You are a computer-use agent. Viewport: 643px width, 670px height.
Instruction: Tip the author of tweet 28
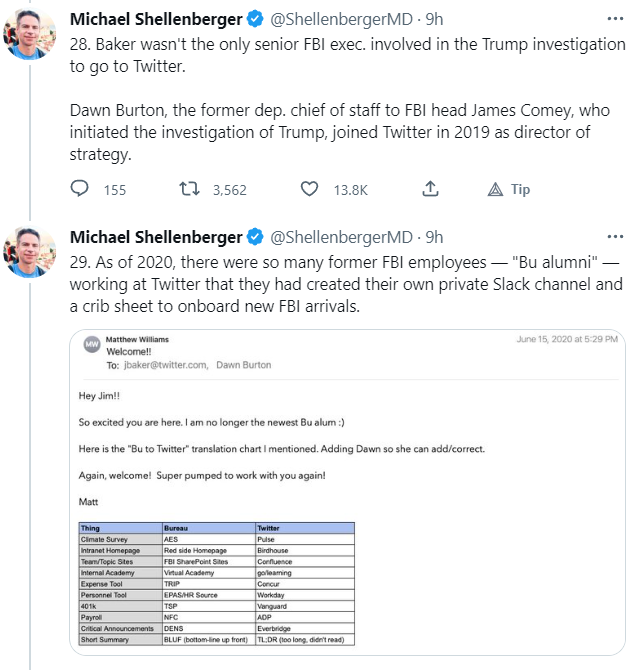coord(495,189)
